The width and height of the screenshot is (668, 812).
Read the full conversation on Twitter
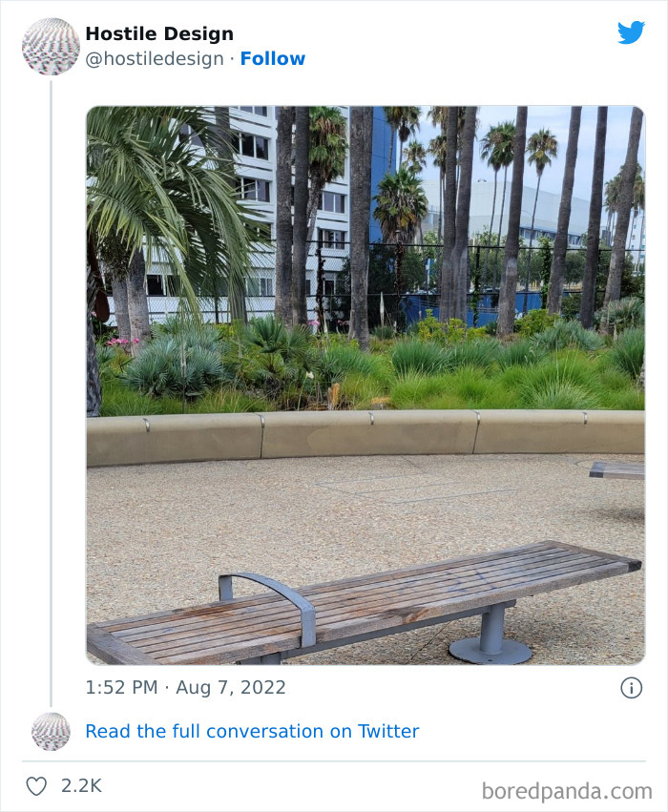252,731
